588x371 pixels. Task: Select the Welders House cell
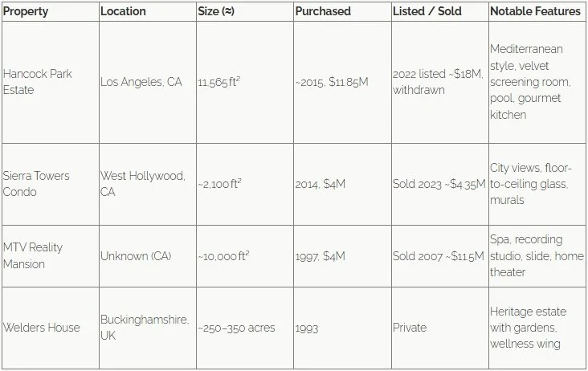pos(51,328)
